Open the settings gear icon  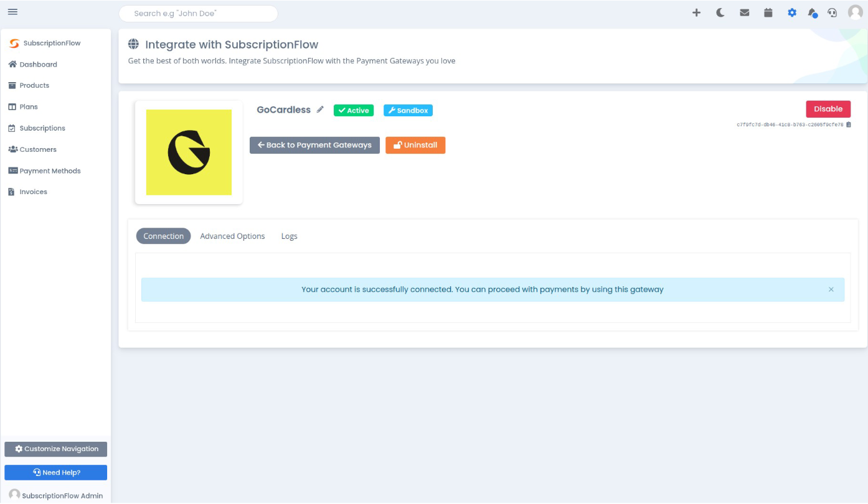[792, 12]
